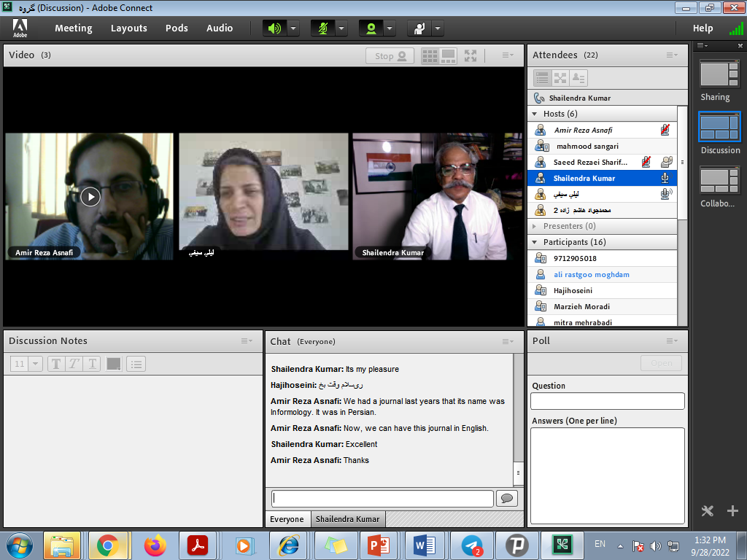Open the microphone options dropdown arrow
This screenshot has height=560, width=747.
point(341,28)
